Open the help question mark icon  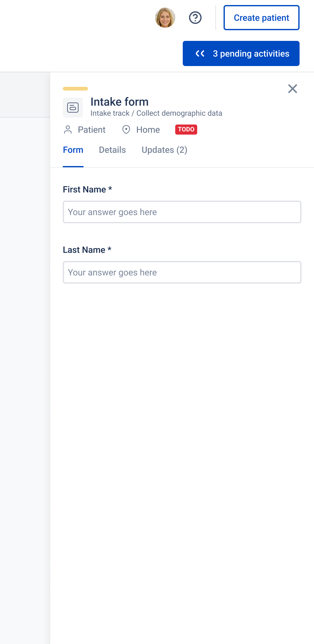[x=195, y=18]
